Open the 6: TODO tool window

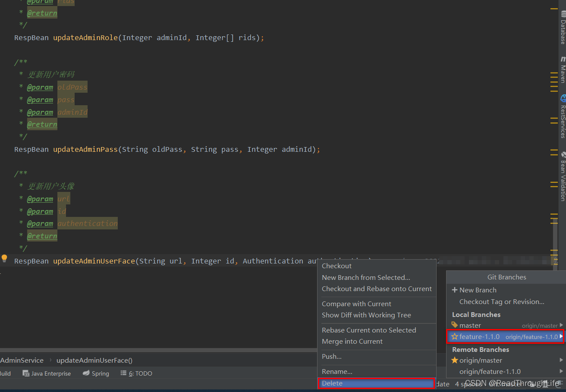[136, 373]
